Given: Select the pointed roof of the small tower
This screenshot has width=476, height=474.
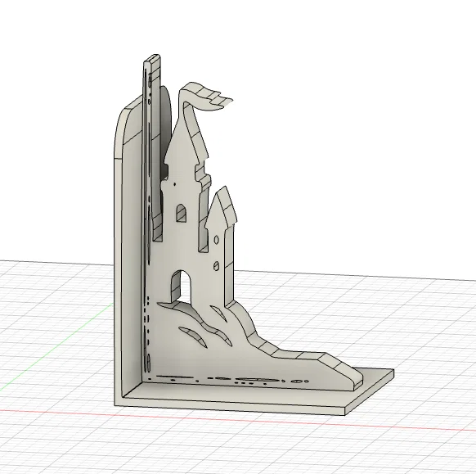Looking at the screenshot, I should pos(221,208).
